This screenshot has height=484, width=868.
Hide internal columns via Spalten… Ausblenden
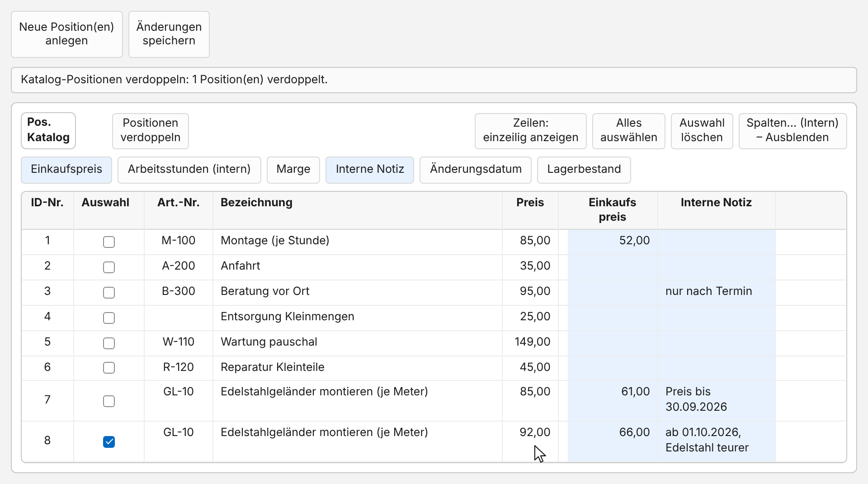tap(793, 131)
